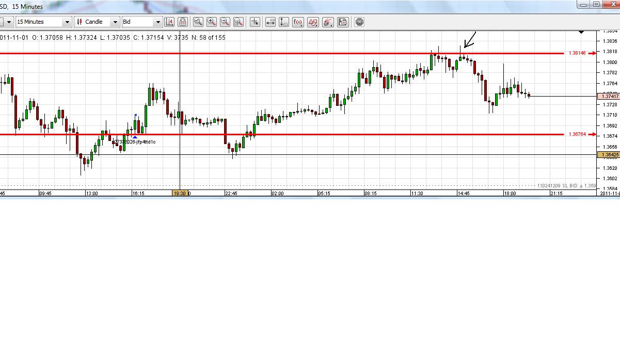This screenshot has height=364, width=620.
Task: Click the 1.3800 price axis label
Action: 610,62
